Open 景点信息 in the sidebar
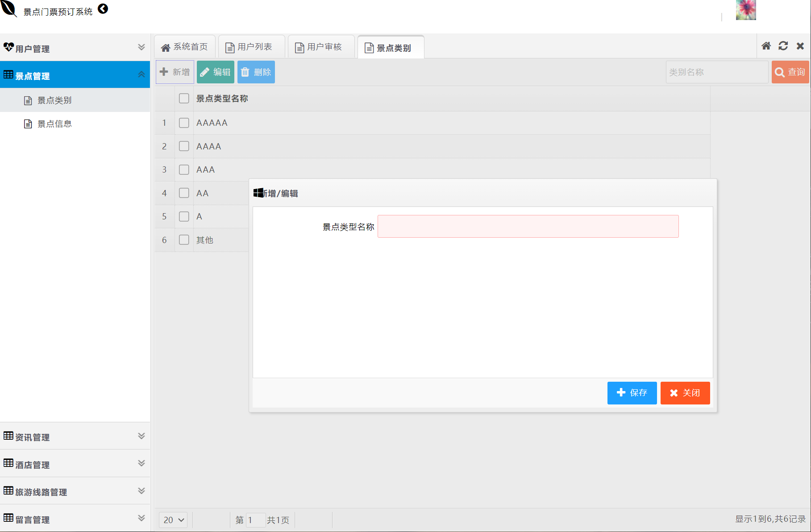 click(75, 124)
